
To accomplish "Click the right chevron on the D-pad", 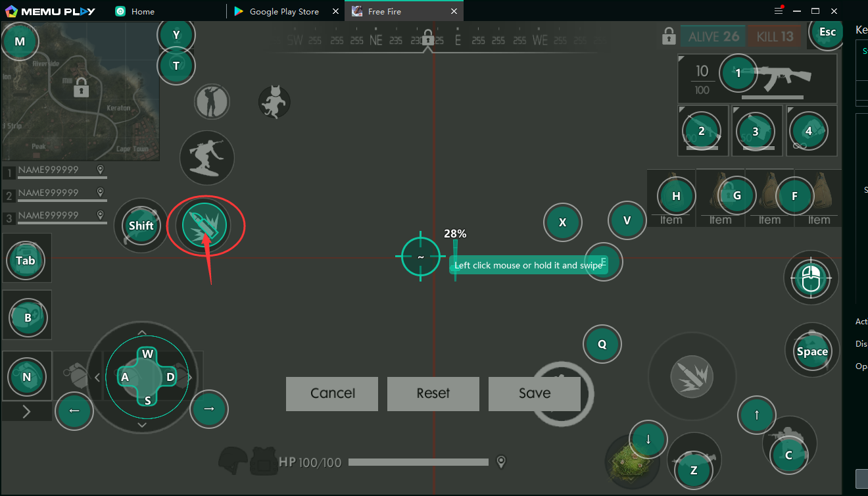I will (190, 378).
